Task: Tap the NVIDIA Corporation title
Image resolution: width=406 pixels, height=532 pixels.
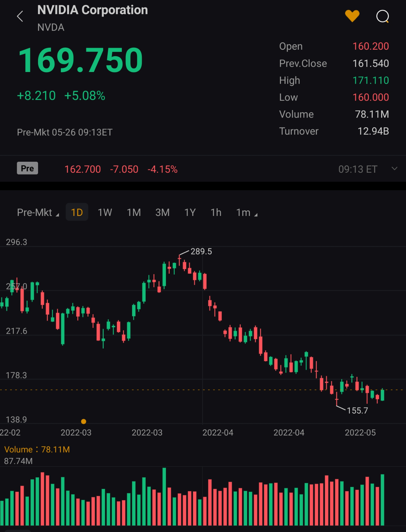Action: point(93,10)
